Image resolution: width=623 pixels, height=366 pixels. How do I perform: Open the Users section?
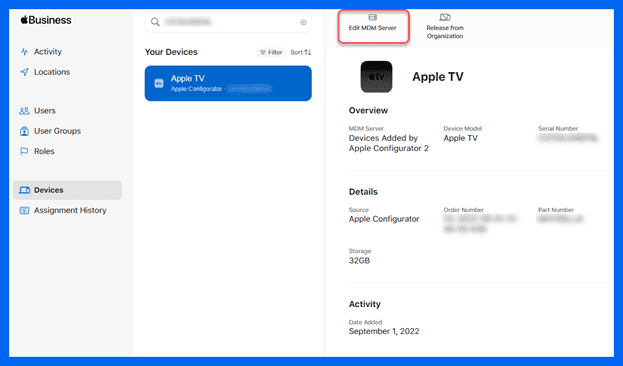44,111
